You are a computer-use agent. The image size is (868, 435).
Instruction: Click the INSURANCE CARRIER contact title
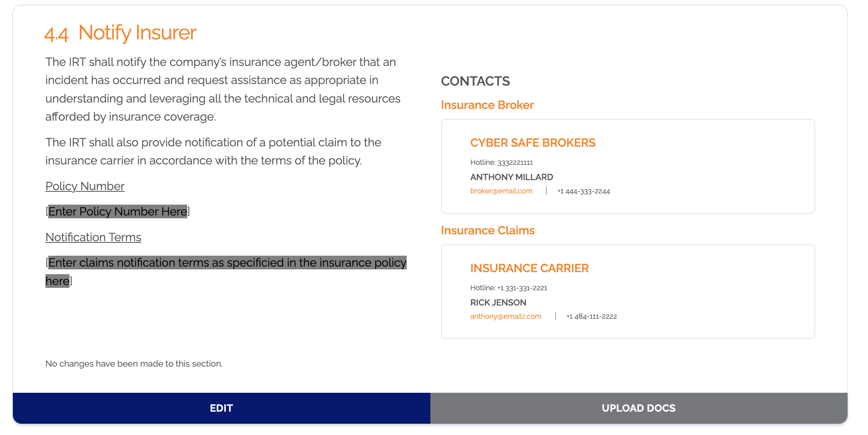[529, 268]
